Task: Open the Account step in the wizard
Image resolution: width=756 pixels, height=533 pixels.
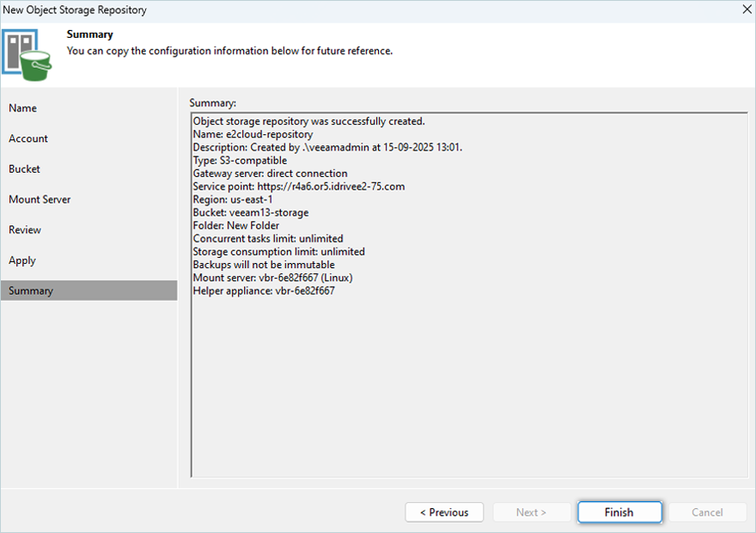Action: [28, 138]
